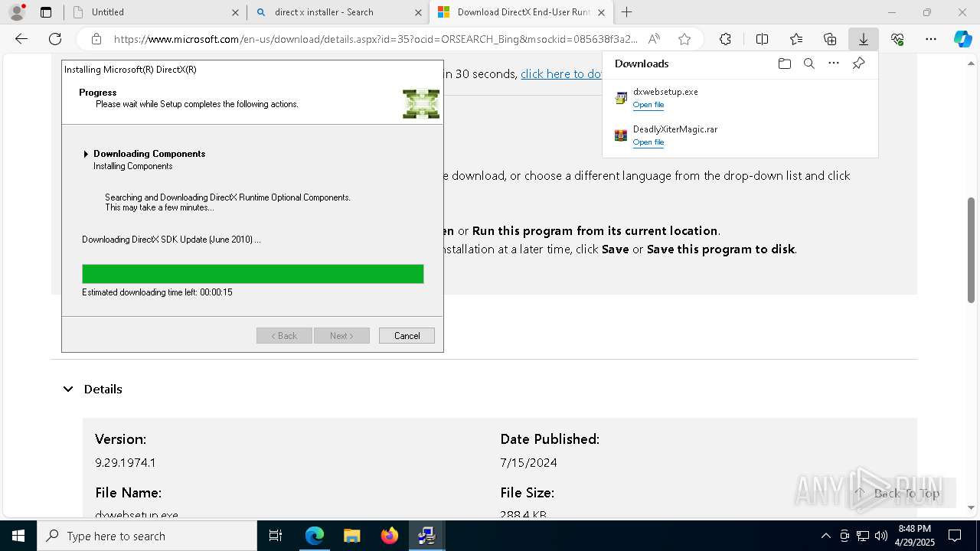Open File Explorer from taskbar
The image size is (980, 551).
click(x=351, y=536)
